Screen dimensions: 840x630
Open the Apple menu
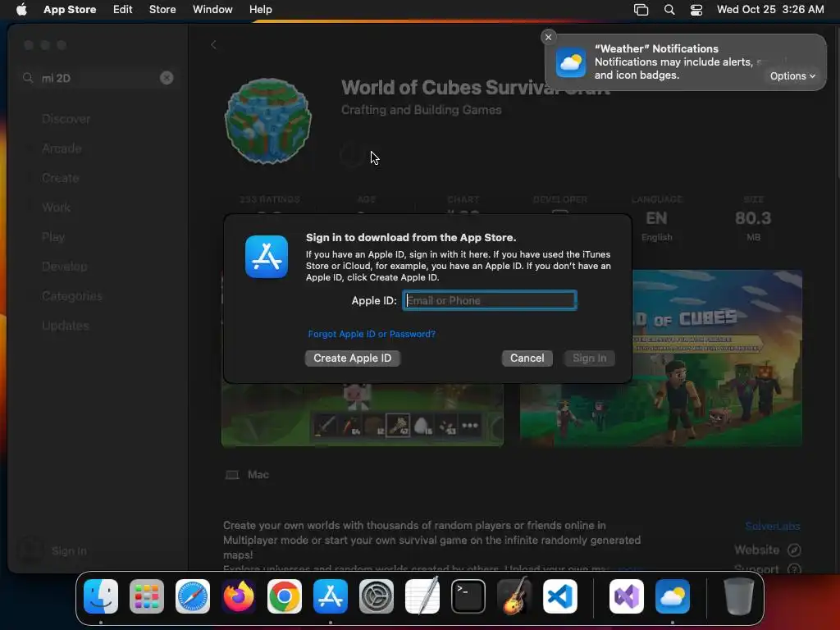coord(21,10)
